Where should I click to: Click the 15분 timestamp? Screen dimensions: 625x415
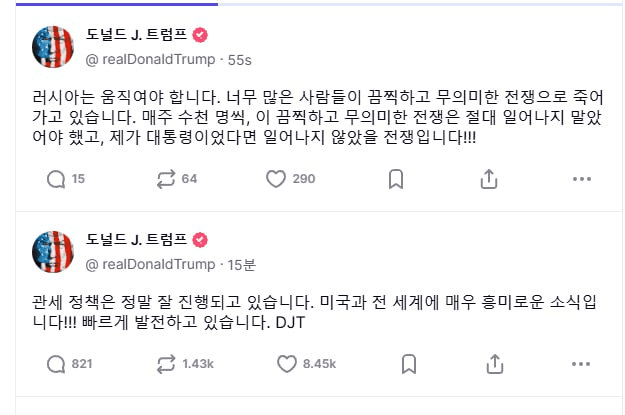(243, 264)
